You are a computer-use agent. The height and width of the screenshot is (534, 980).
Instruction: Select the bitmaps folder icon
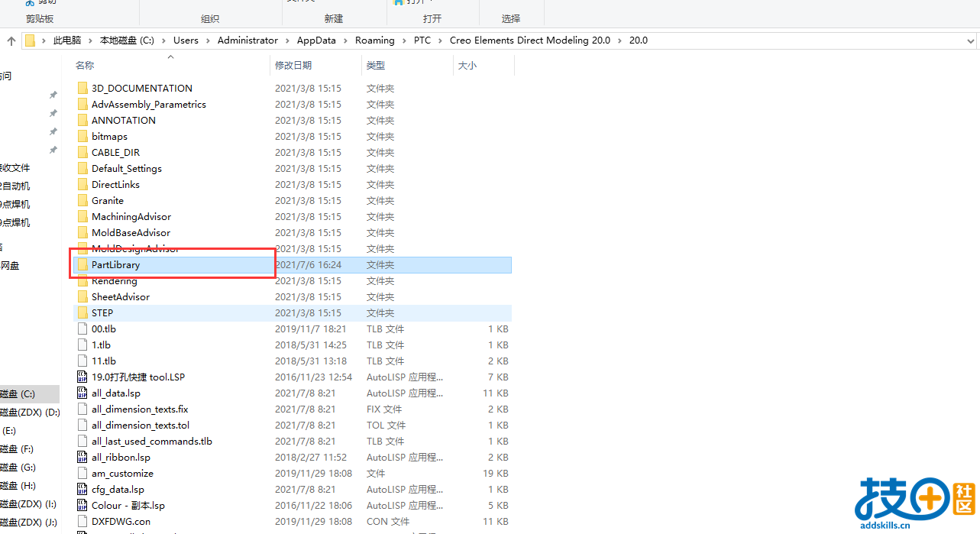83,136
